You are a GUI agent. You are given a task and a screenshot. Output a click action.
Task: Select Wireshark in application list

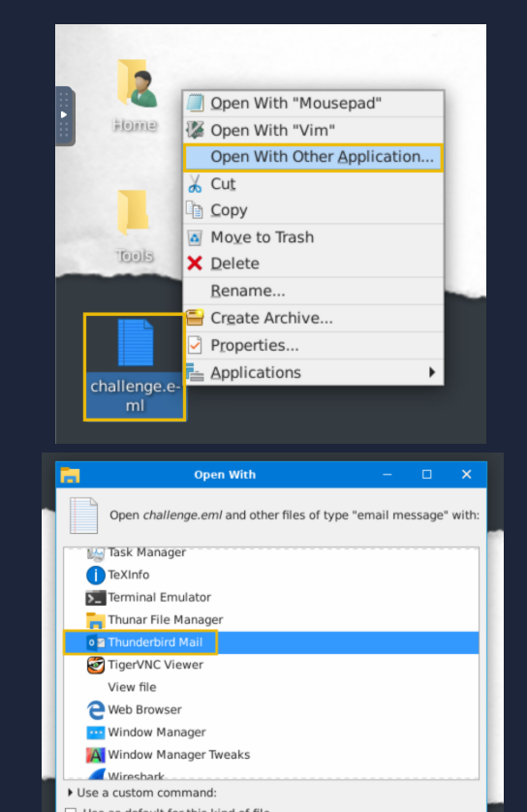[x=271, y=773]
